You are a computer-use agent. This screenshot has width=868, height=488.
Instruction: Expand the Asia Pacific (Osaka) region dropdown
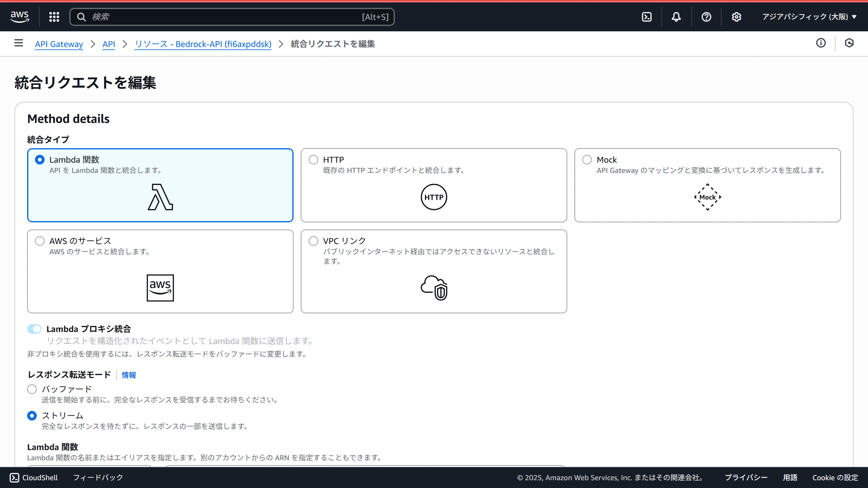click(x=809, y=17)
